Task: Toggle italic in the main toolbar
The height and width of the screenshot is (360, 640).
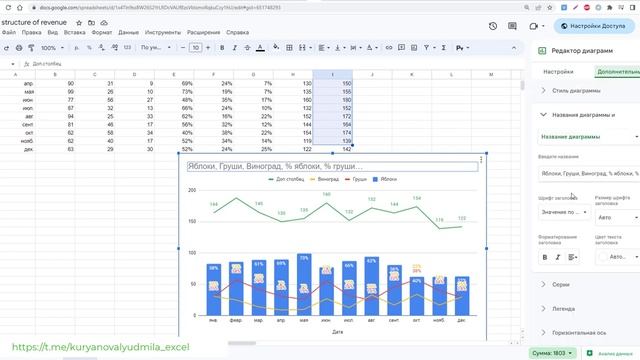Action: pyautogui.click(x=235, y=48)
